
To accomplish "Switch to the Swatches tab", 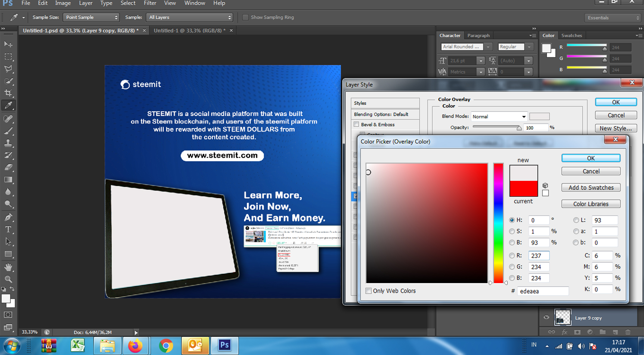I will [x=571, y=35].
